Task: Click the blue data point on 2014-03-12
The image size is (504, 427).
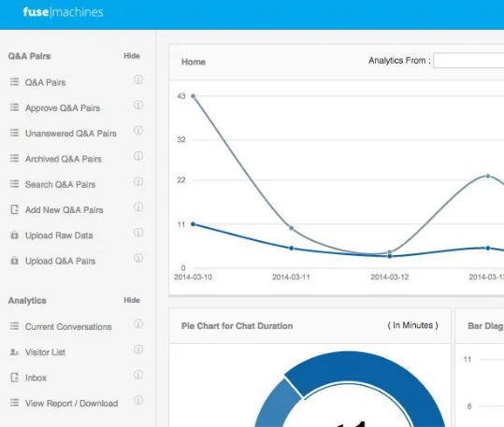Action: [390, 256]
